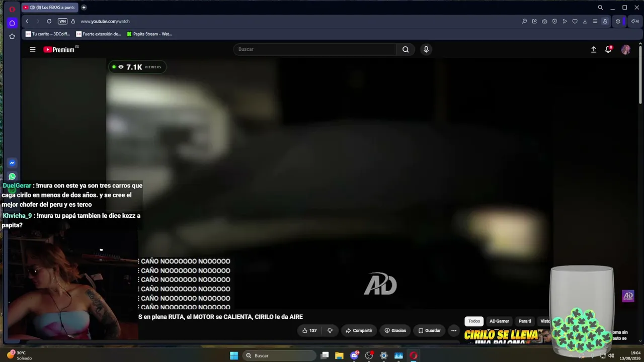Open the Opera AI assistant
Image resolution: width=644 pixels, height=362 pixels.
635,21
